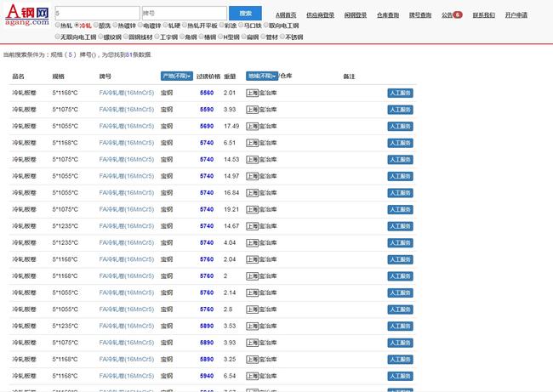Click 人工服务 for the 5560 price row
553x392 pixels.
coord(401,93)
